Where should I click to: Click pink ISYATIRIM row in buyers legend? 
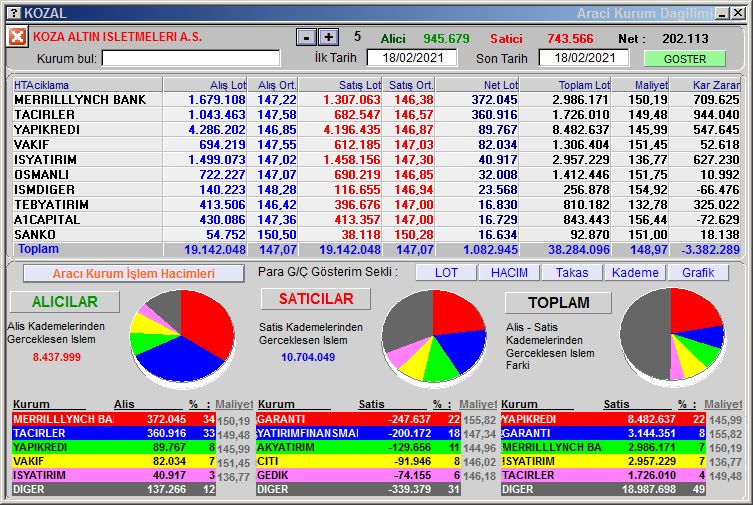[x=114, y=475]
